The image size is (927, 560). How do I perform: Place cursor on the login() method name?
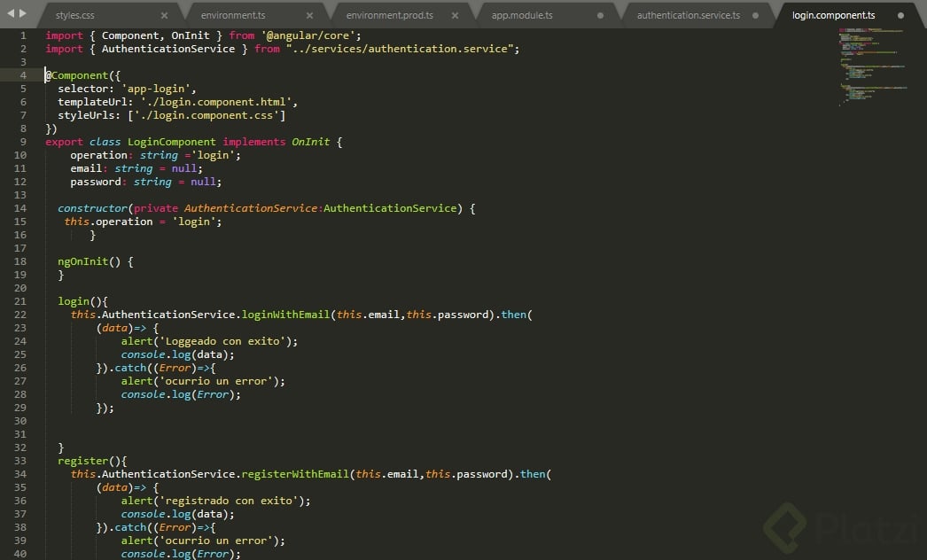pyautogui.click(x=74, y=300)
